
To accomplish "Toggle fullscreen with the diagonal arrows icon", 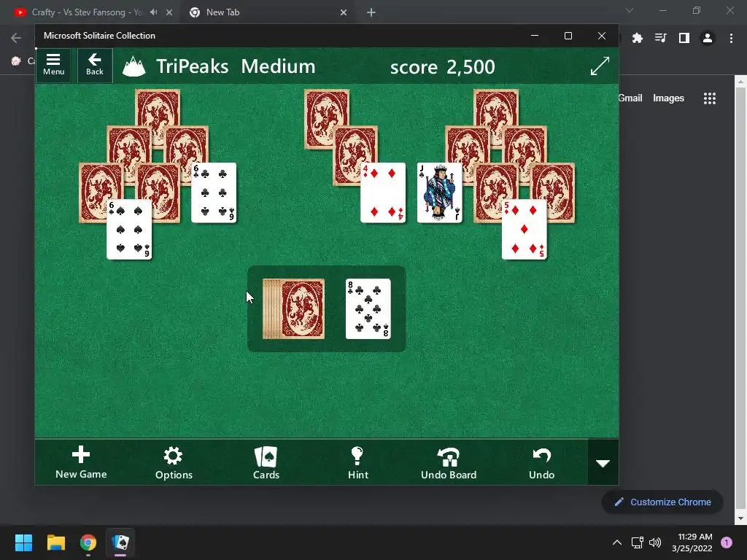I will pos(600,66).
